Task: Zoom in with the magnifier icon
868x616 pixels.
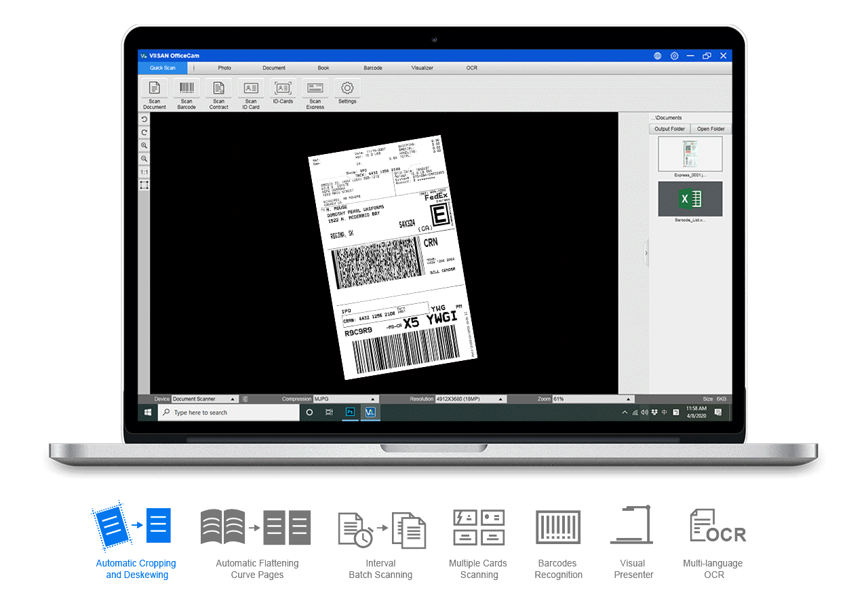Action: (x=144, y=145)
